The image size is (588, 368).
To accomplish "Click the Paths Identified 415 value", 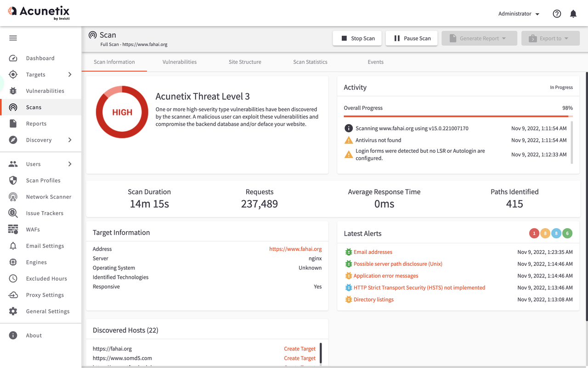I will 514,204.
